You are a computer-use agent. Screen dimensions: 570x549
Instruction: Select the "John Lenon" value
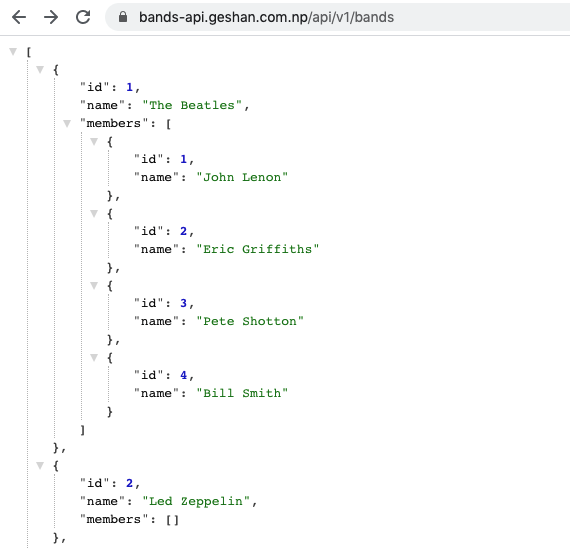coord(242,177)
